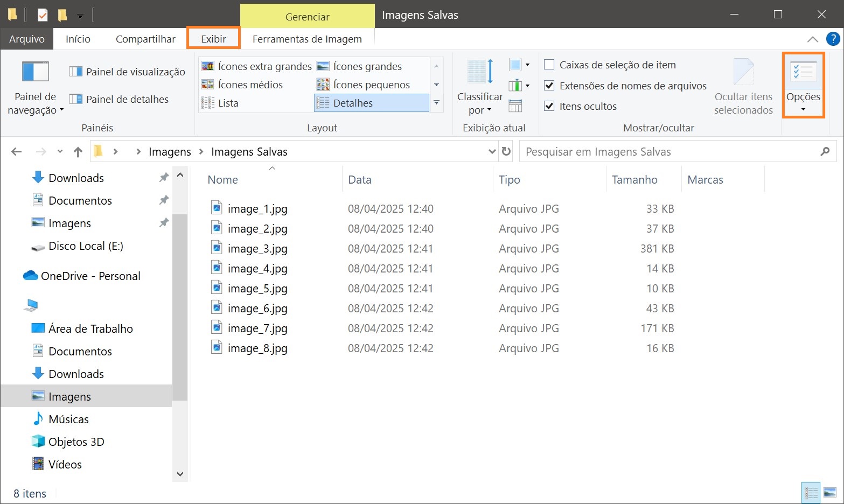The image size is (844, 504).
Task: Click the Gerenciar contextual tab
Action: pyautogui.click(x=307, y=17)
